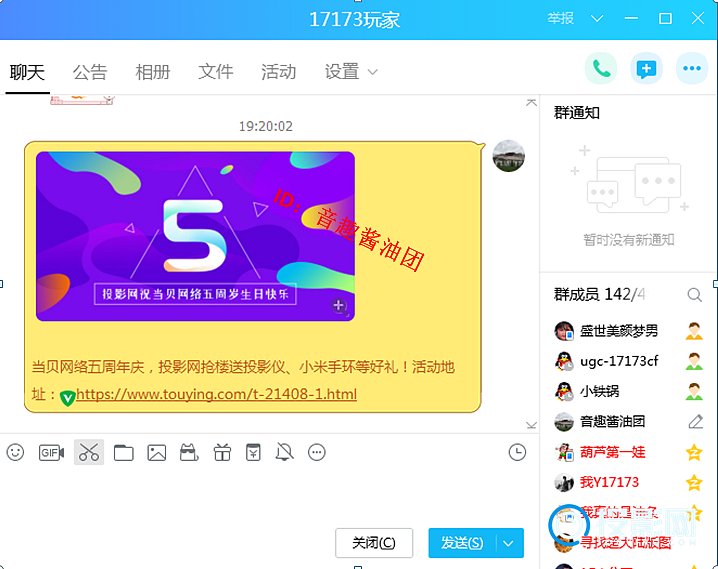The width and height of the screenshot is (718, 569).
Task: Open title bar dropdown menu arrow
Action: tap(597, 19)
